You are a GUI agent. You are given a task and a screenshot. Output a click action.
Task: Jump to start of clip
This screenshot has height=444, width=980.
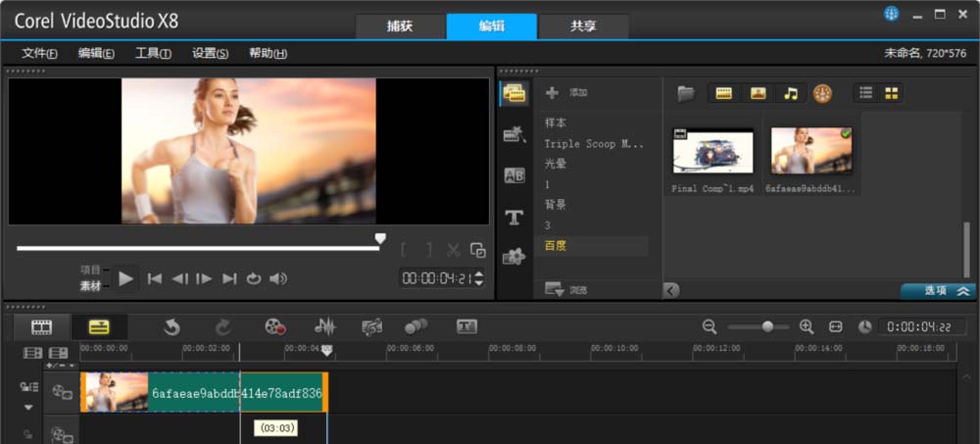tap(155, 279)
